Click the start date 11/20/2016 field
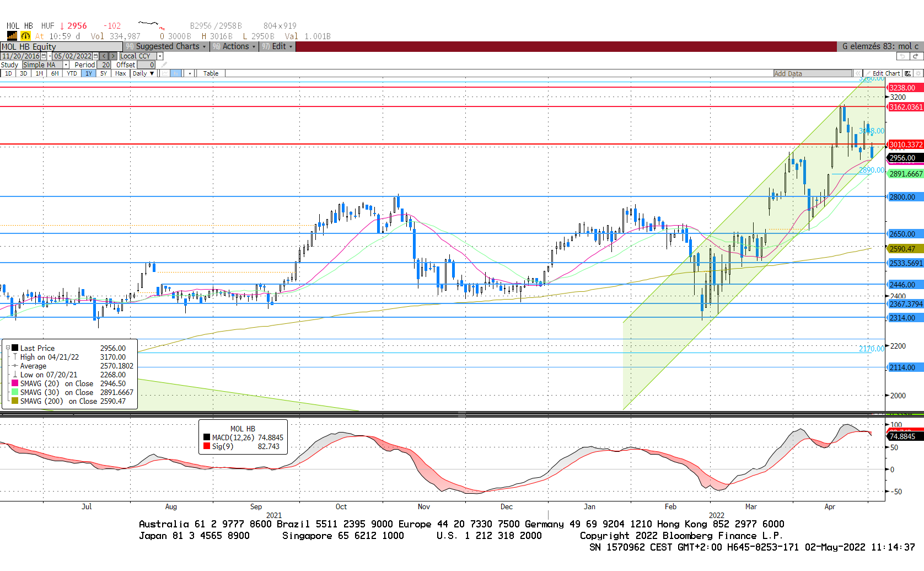This screenshot has width=924, height=571. (x=20, y=56)
